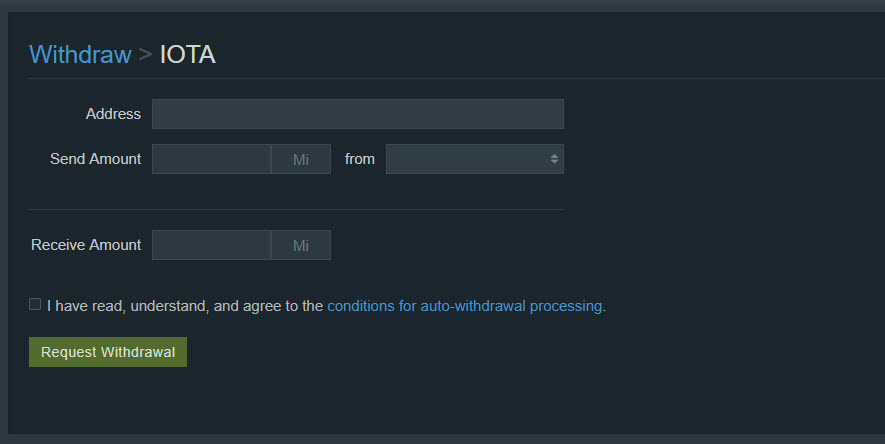Click the Receive Amount label
885x444 pixels.
point(86,245)
